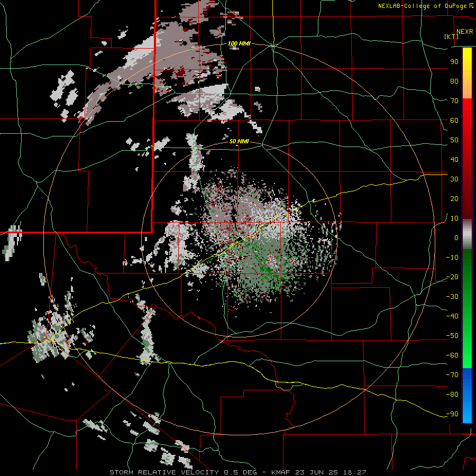Click the 80 value on the velocity scale
The image size is (476, 476).
pos(454,81)
